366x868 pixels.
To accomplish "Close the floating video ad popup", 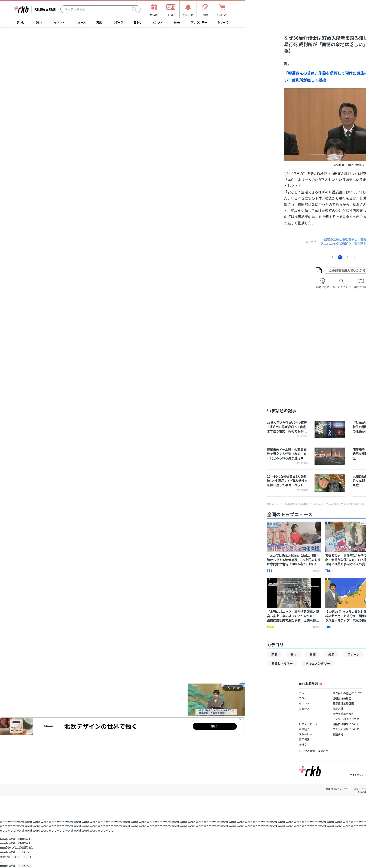I will pos(242,681).
